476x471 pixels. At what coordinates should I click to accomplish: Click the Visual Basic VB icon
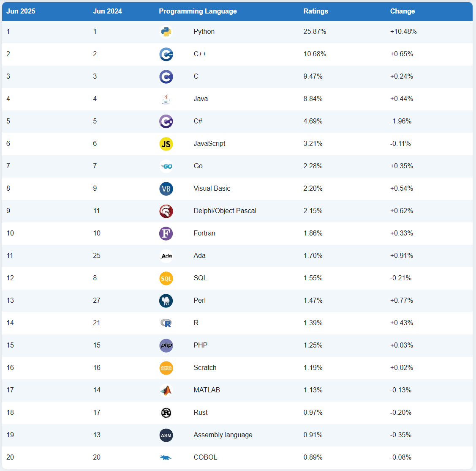point(166,189)
